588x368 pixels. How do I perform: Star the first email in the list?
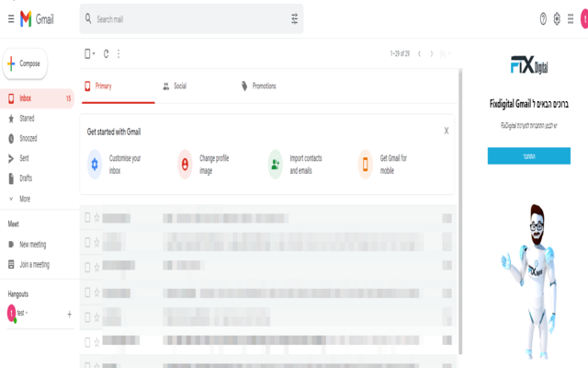click(x=96, y=217)
